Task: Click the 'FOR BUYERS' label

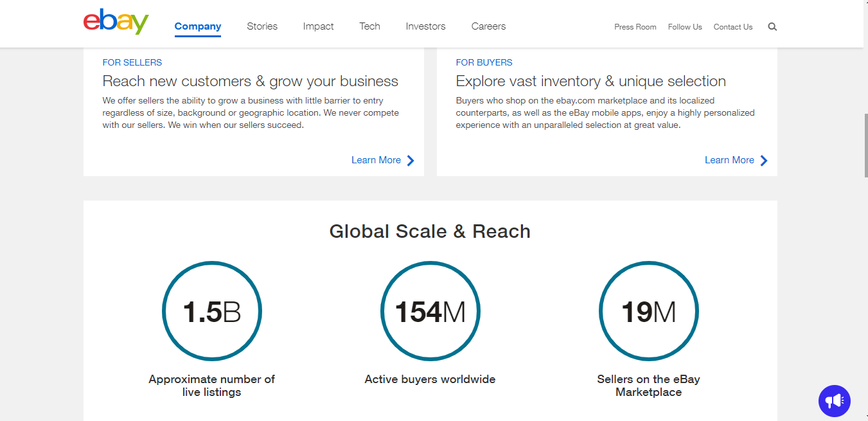Action: pyautogui.click(x=484, y=62)
